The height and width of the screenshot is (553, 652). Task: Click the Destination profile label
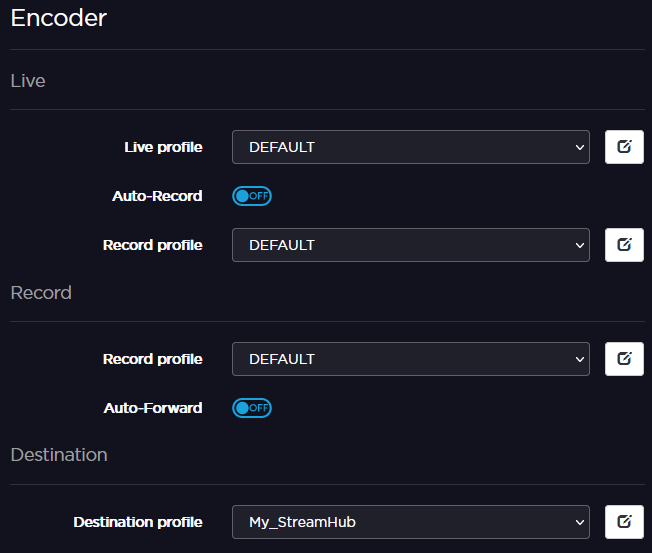point(138,522)
